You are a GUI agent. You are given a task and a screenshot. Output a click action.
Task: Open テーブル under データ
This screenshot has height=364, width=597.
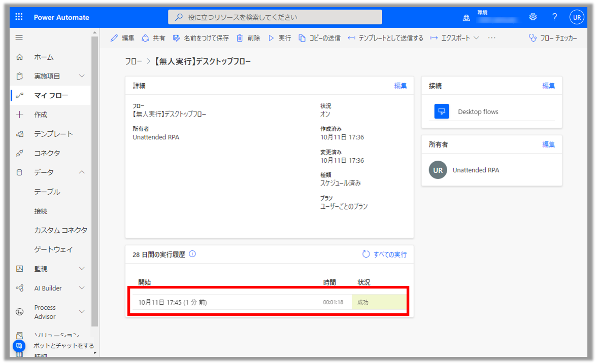pyautogui.click(x=47, y=192)
